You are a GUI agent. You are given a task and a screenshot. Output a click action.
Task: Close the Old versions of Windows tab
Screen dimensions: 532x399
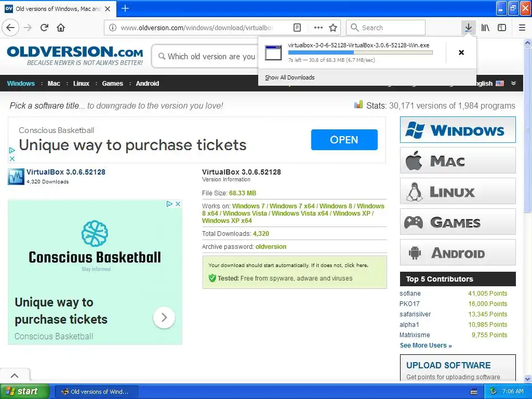pos(108,9)
